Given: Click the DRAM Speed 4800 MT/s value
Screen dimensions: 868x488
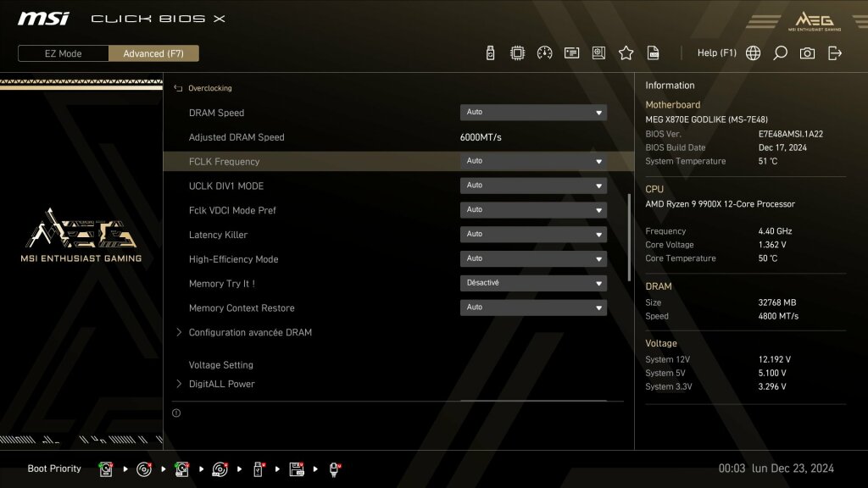Looking at the screenshot, I should pos(778,317).
